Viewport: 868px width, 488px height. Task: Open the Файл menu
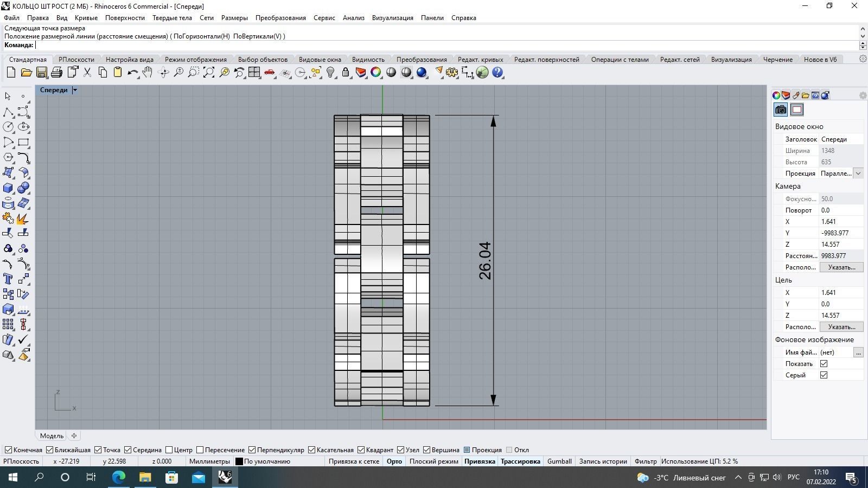click(x=11, y=17)
